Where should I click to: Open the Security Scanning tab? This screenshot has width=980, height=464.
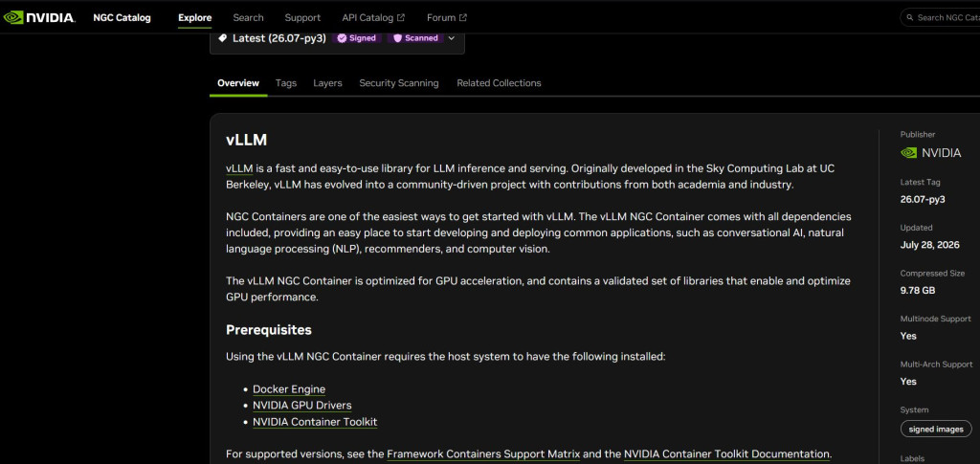399,83
